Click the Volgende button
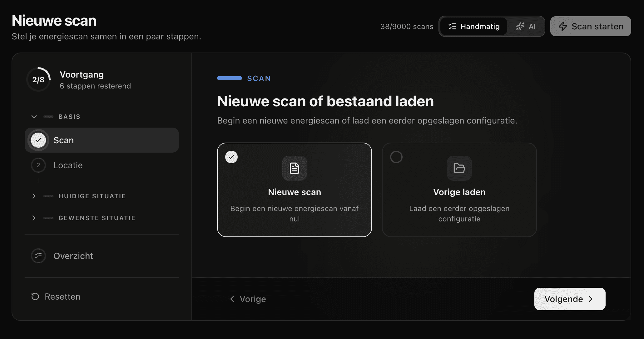 [x=569, y=299]
